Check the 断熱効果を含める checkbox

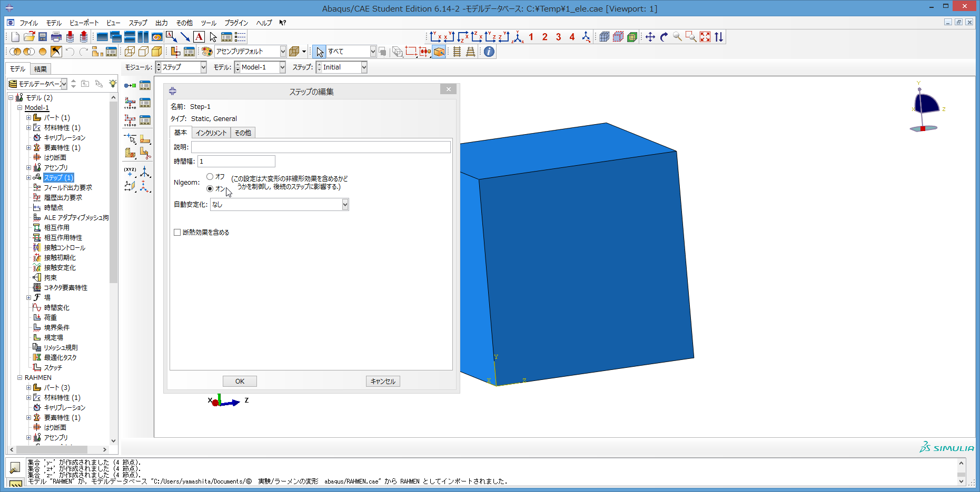click(177, 232)
